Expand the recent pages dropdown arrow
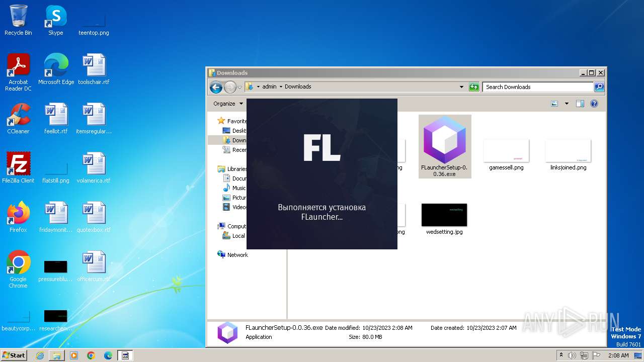 [239, 87]
